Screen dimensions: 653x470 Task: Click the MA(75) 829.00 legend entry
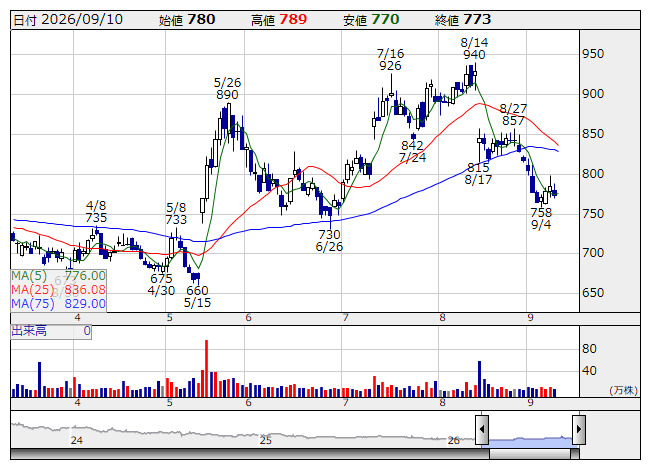(58, 304)
